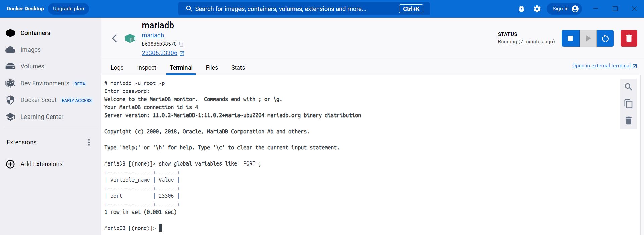The width and height of the screenshot is (644, 235).
Task: Click the teal container icon
Action: 130,38
